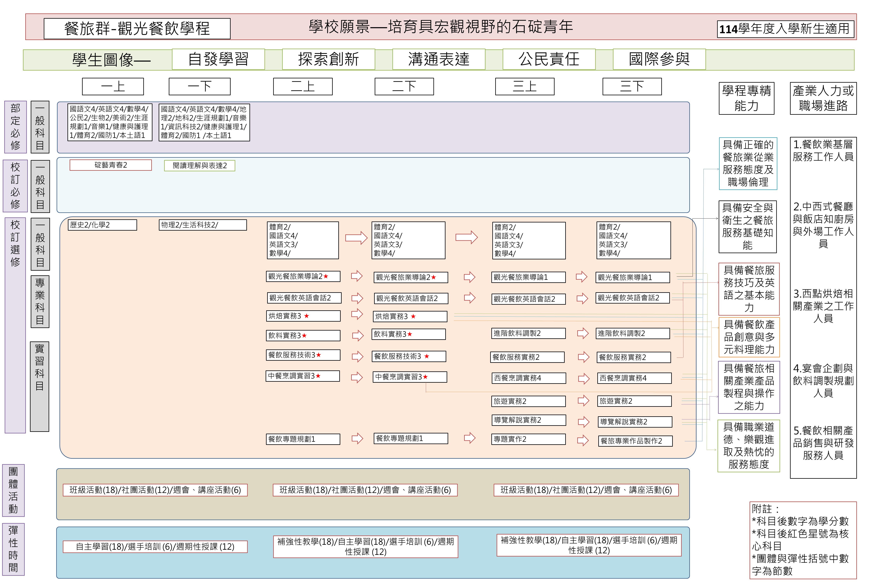Click the arrow between the 西餐烹調實務4 boxes
The width and height of the screenshot is (882, 588).
(584, 378)
